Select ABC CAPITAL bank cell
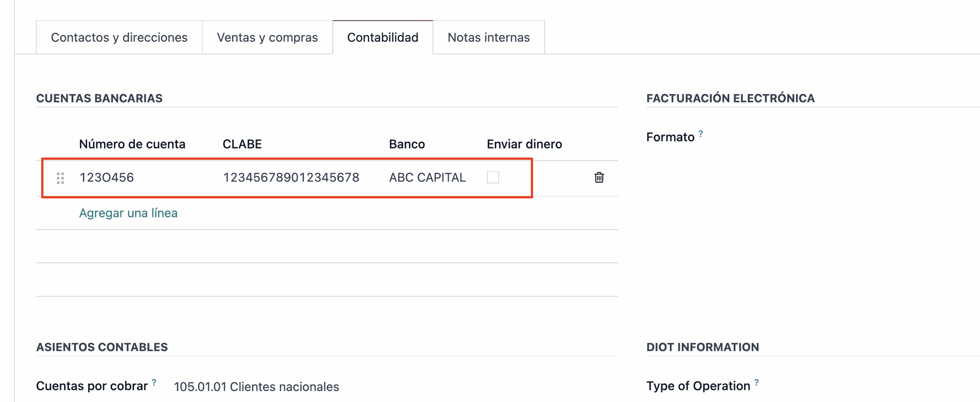Screen dimensions: 980x402 coord(427,178)
